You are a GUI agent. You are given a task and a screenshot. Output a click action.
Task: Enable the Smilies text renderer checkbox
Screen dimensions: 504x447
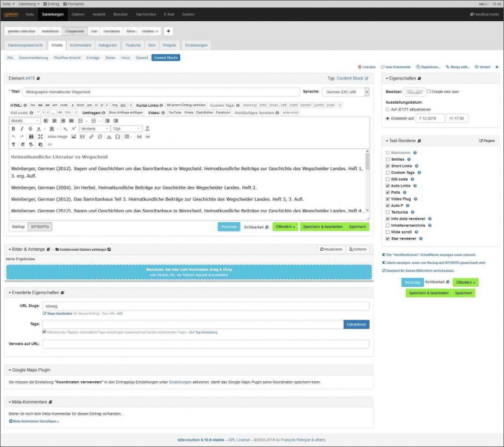click(388, 160)
